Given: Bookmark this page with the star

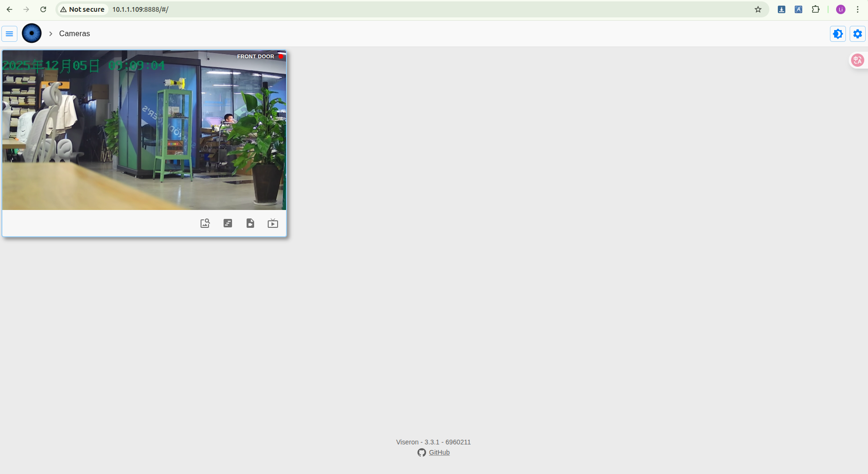Looking at the screenshot, I should coord(758,9).
